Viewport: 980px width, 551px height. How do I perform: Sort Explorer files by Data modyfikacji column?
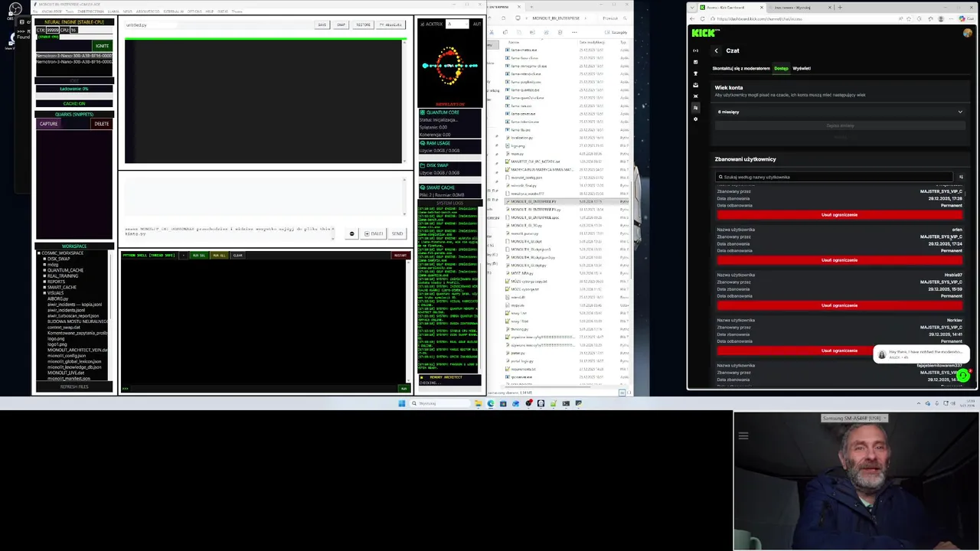coord(592,42)
